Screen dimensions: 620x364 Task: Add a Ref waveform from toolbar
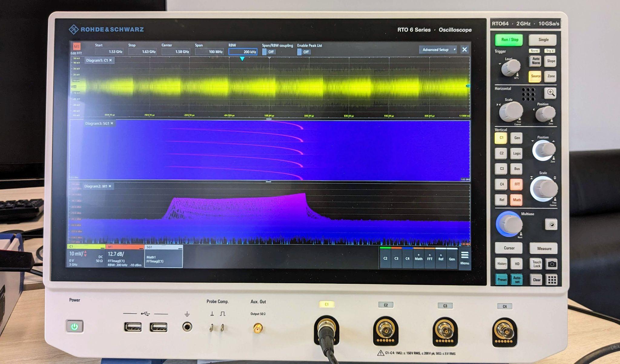(x=441, y=258)
